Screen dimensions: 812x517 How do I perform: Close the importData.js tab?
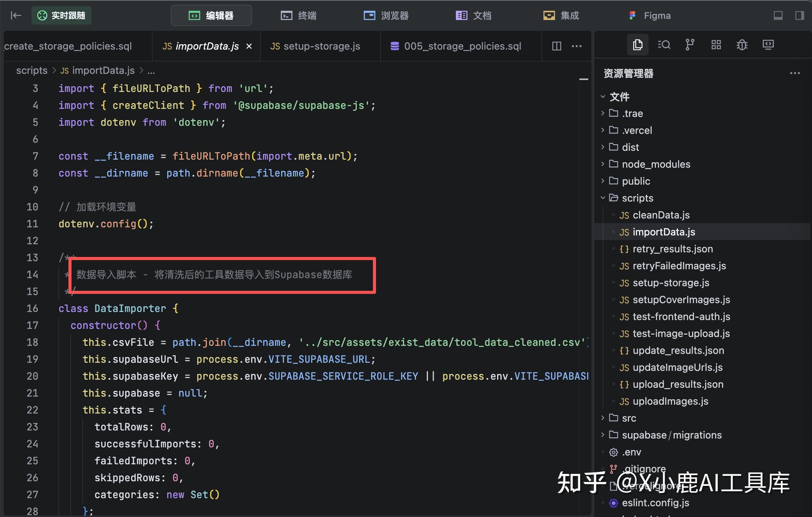pos(249,46)
